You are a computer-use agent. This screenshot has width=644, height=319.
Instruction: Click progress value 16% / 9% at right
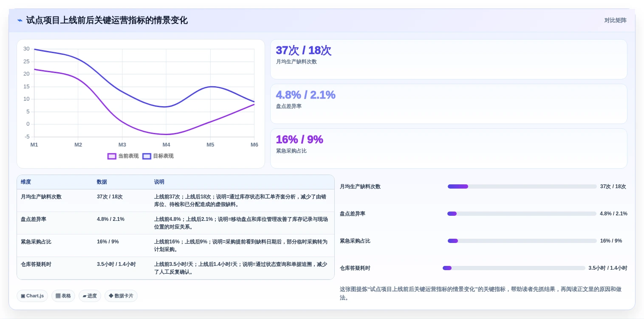(x=611, y=241)
